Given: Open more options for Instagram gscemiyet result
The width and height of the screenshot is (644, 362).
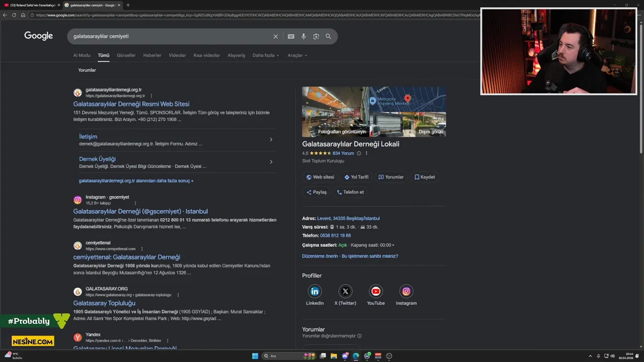Looking at the screenshot, I should pos(135,203).
